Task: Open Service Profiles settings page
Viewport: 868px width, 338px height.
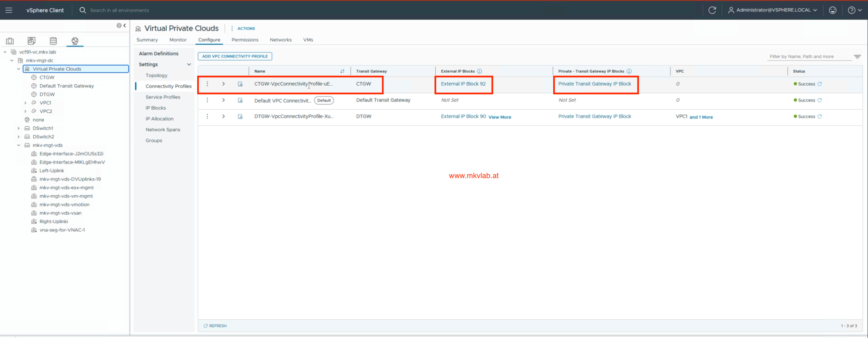Action: coord(163,97)
